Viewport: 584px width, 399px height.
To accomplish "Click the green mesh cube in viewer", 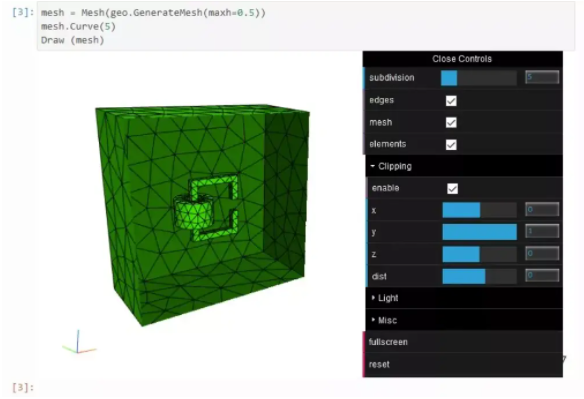I will 202,215.
